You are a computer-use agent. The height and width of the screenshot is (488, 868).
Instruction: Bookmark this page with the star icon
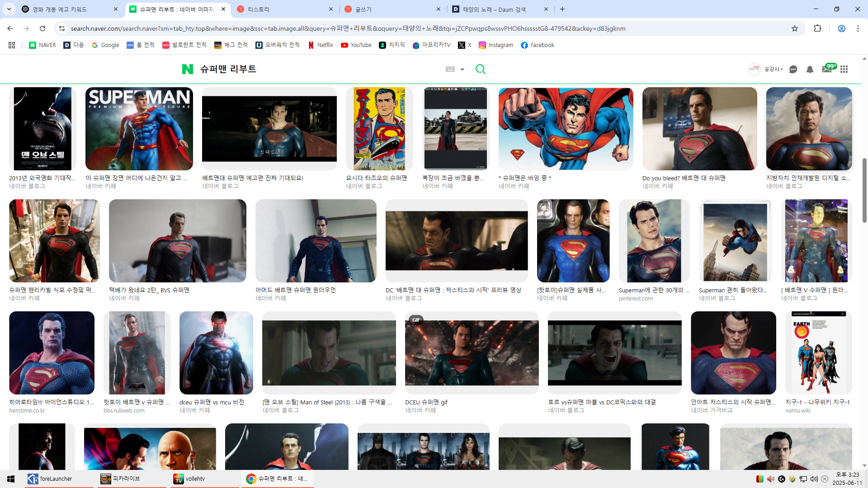[795, 28]
